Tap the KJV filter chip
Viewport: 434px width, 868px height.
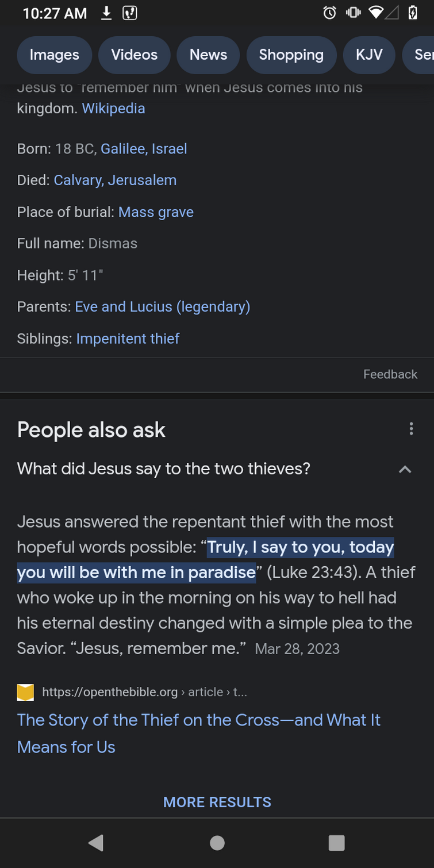(x=369, y=55)
